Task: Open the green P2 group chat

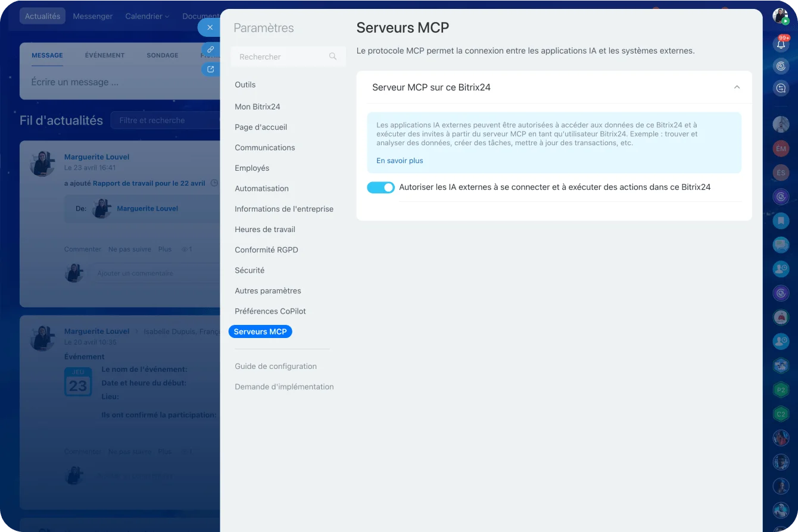Action: click(x=781, y=390)
